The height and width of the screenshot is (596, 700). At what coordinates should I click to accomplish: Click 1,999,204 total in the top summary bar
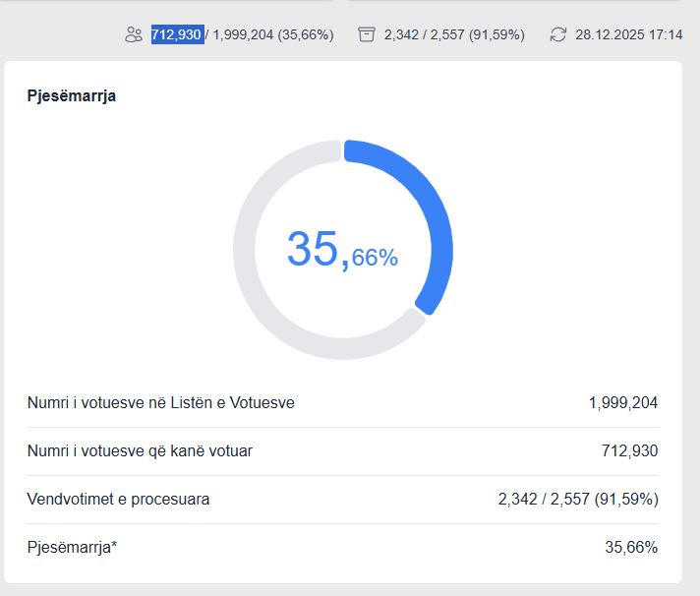click(x=242, y=34)
